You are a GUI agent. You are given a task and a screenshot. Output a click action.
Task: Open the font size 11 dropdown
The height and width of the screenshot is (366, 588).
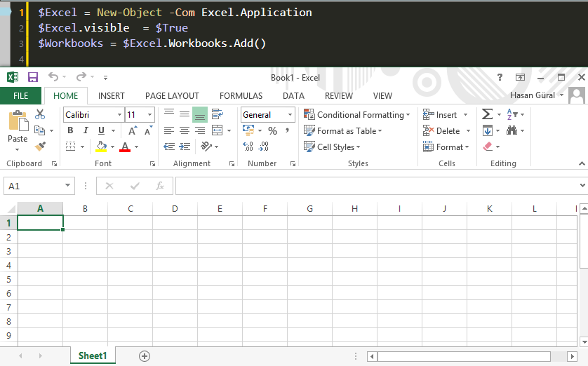pyautogui.click(x=149, y=114)
